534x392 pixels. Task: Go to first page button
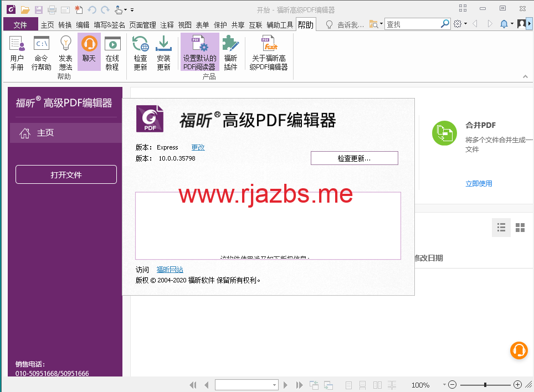[x=193, y=385]
